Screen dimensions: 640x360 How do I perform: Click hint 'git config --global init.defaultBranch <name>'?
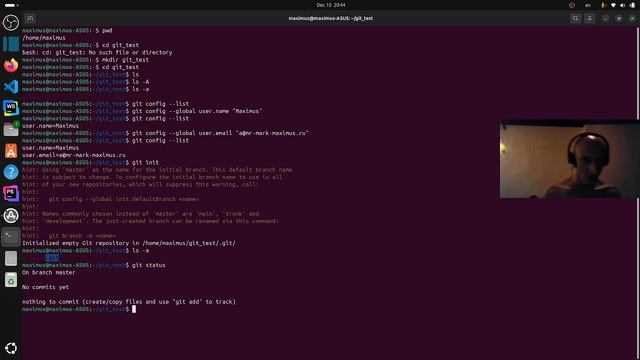click(111, 199)
